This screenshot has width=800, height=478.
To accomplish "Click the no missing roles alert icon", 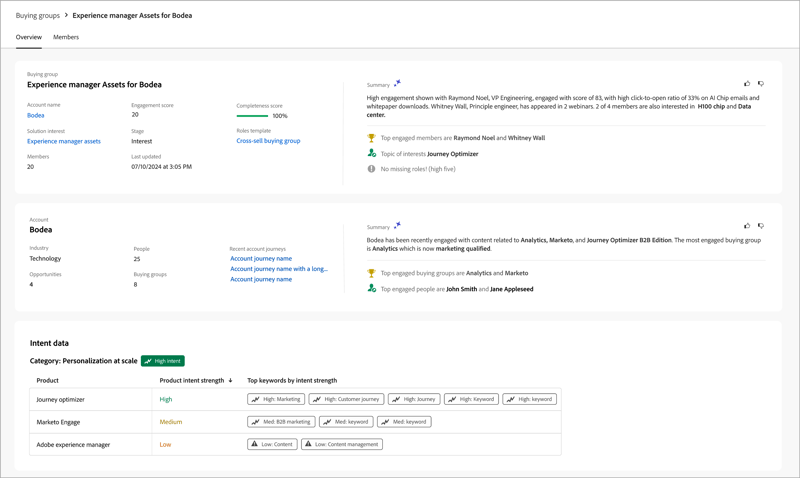I will coord(371,169).
